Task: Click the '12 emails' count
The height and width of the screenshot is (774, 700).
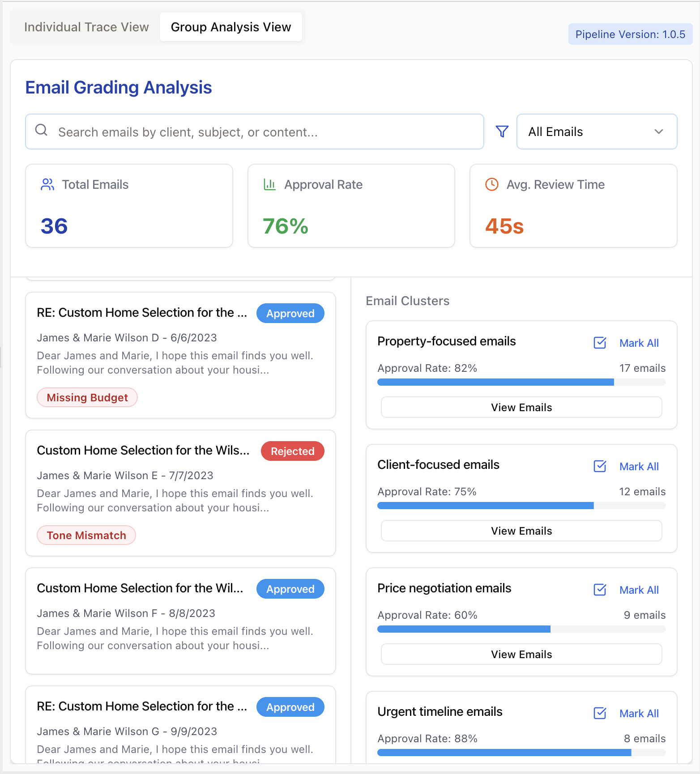Action: 642,492
